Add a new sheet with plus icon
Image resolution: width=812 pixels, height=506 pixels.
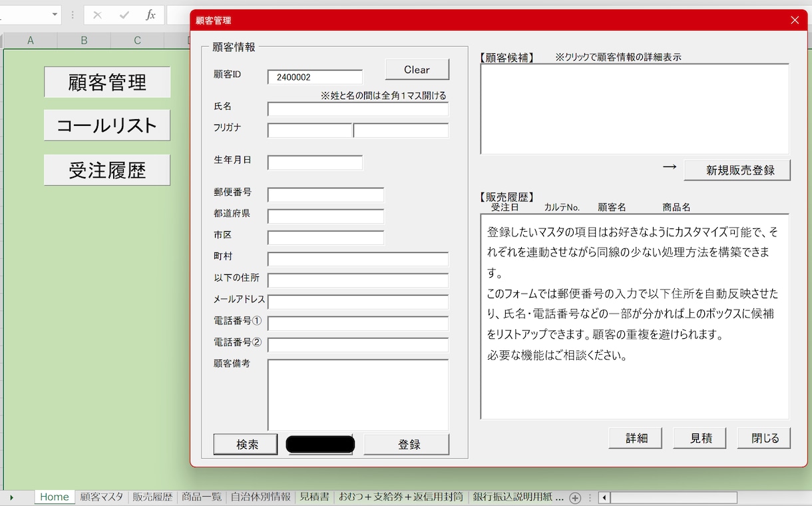point(576,497)
